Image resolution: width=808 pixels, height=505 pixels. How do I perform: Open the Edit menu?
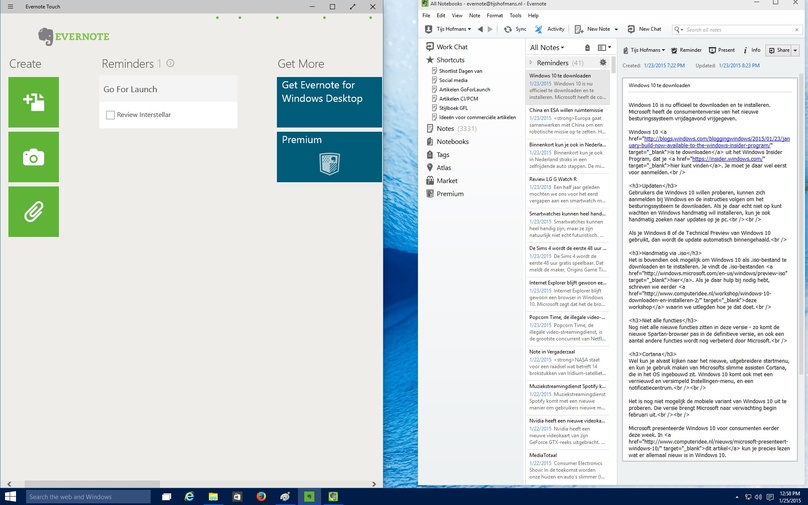(441, 16)
